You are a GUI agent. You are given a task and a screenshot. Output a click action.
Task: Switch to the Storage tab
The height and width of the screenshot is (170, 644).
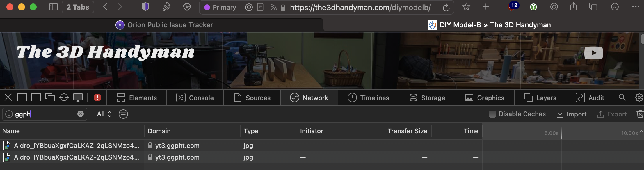[x=427, y=98]
